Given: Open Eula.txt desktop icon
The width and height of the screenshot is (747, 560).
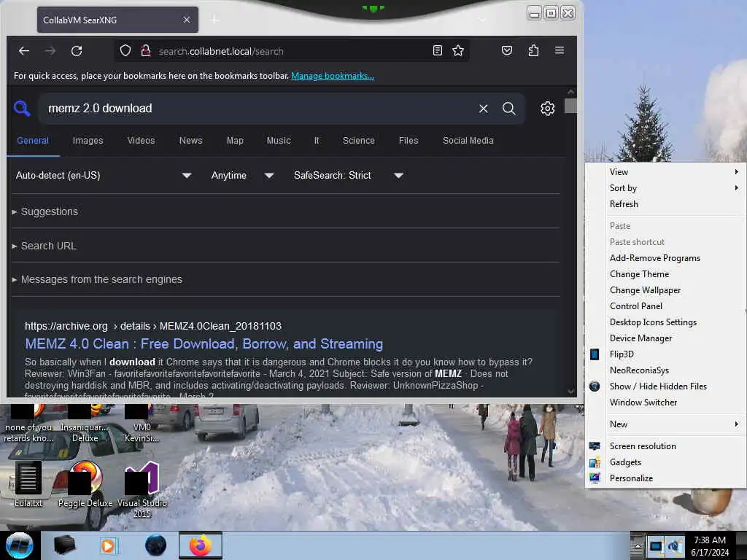Looking at the screenshot, I should [x=28, y=484].
